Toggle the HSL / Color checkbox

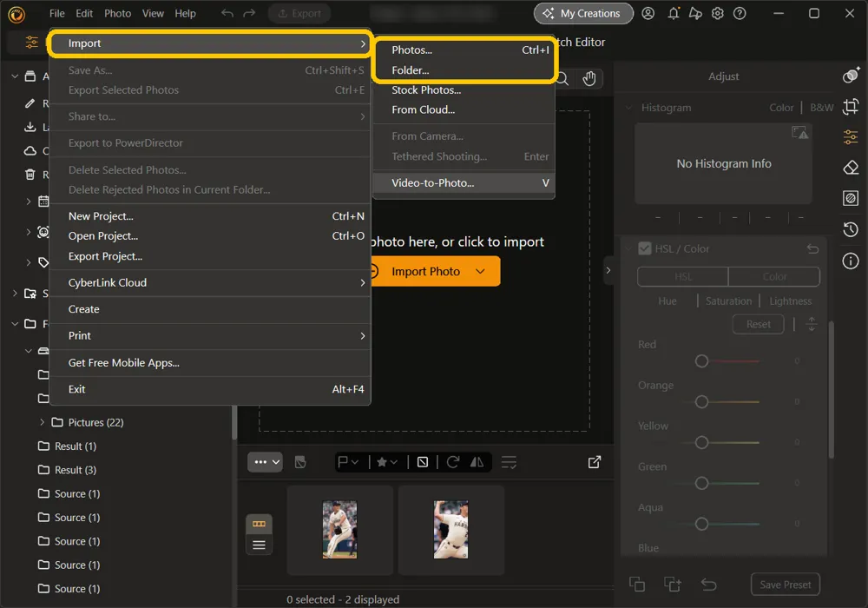pos(644,248)
